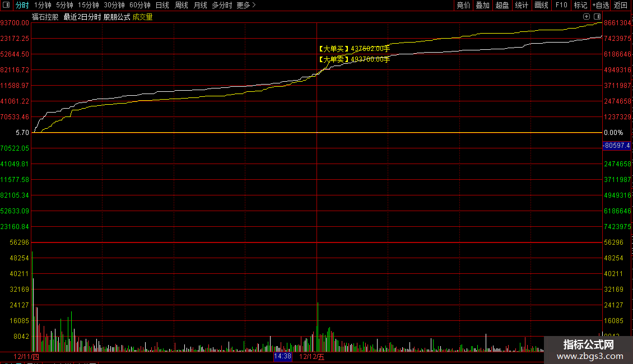Viewport: 633px width, 364px height.
Task: Select 多分时 multi-day intraday view
Action: click(x=222, y=5)
